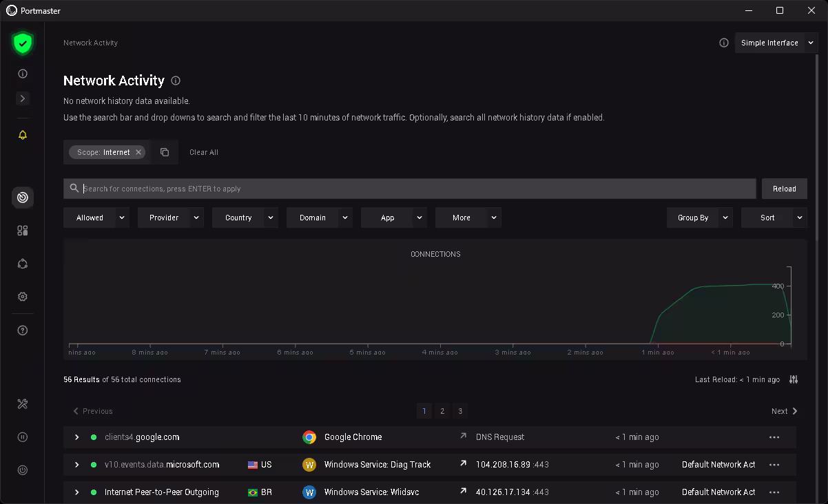Click the Previous page button
Viewport: 828px width, 504px height.
(x=92, y=411)
